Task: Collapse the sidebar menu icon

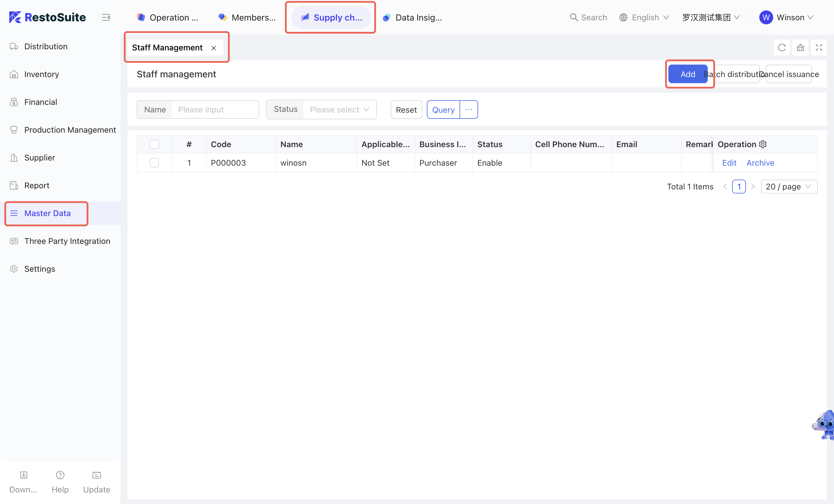Action: point(106,17)
